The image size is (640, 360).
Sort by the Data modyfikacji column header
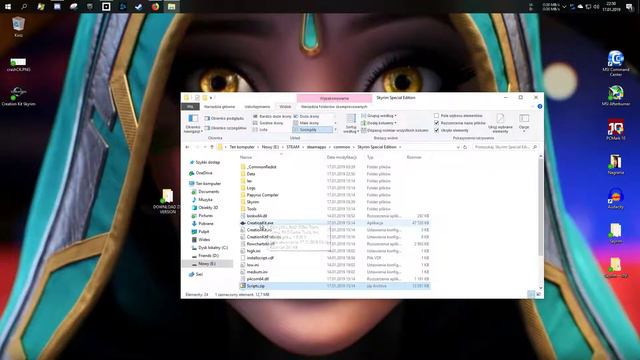tap(342, 157)
